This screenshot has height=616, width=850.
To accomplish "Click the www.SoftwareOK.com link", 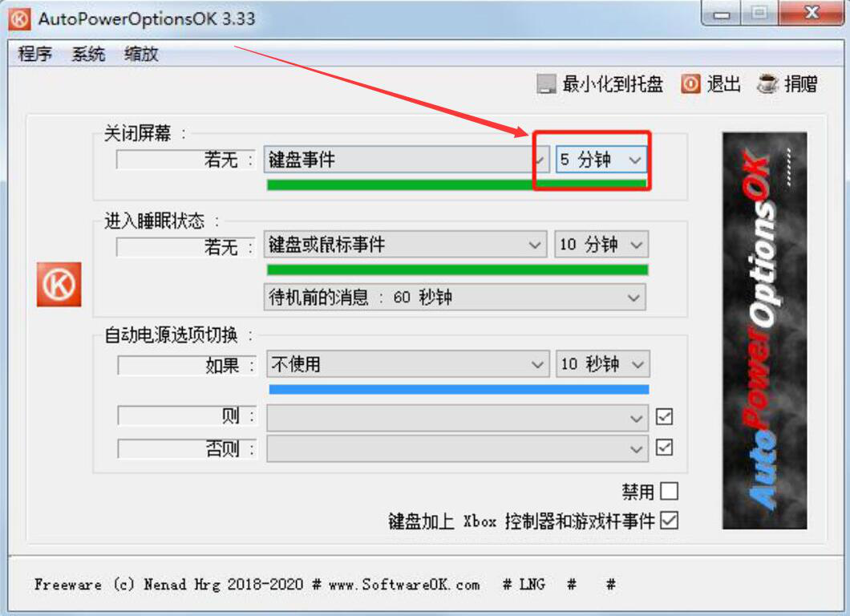I will pyautogui.click(x=404, y=585).
